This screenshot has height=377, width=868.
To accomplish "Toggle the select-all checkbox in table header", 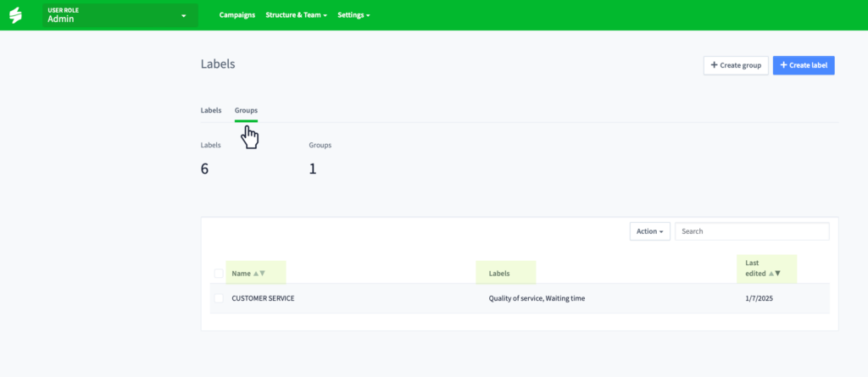I will click(x=219, y=274).
